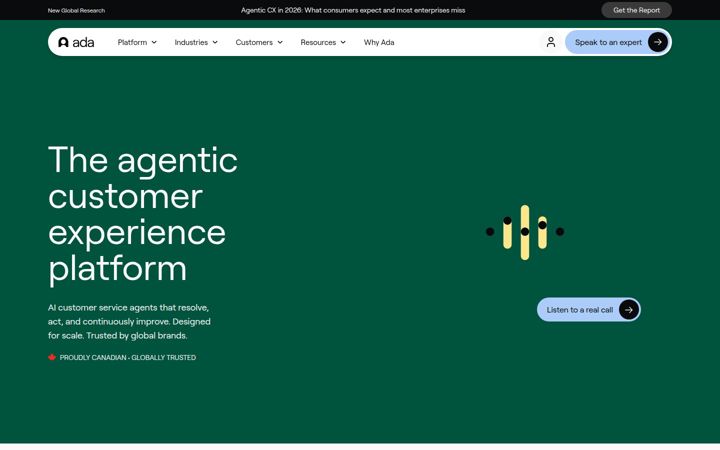Image resolution: width=720 pixels, height=450 pixels.
Task: Click the Proudly Canadian tagline text
Action: point(128,357)
